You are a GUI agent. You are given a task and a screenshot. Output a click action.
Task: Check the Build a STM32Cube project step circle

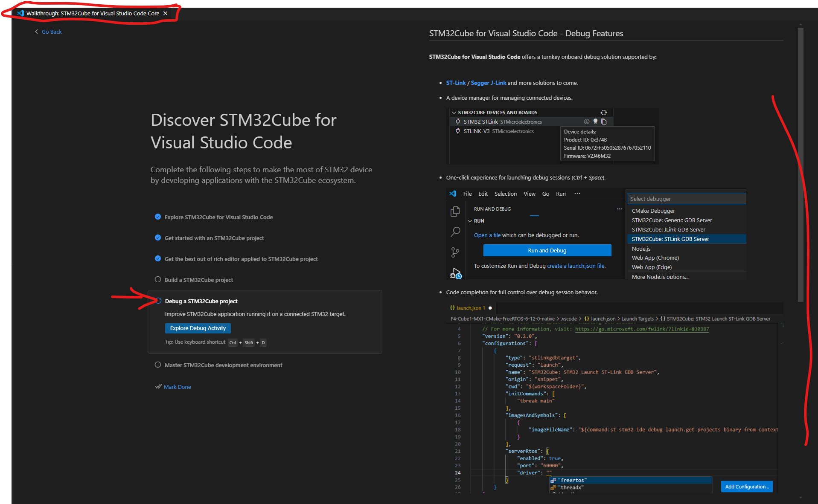(x=158, y=280)
